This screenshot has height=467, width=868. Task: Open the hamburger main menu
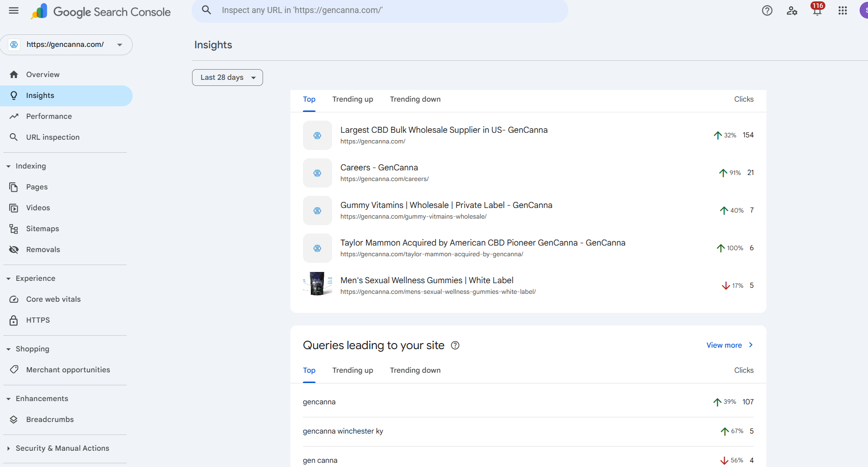click(x=14, y=11)
